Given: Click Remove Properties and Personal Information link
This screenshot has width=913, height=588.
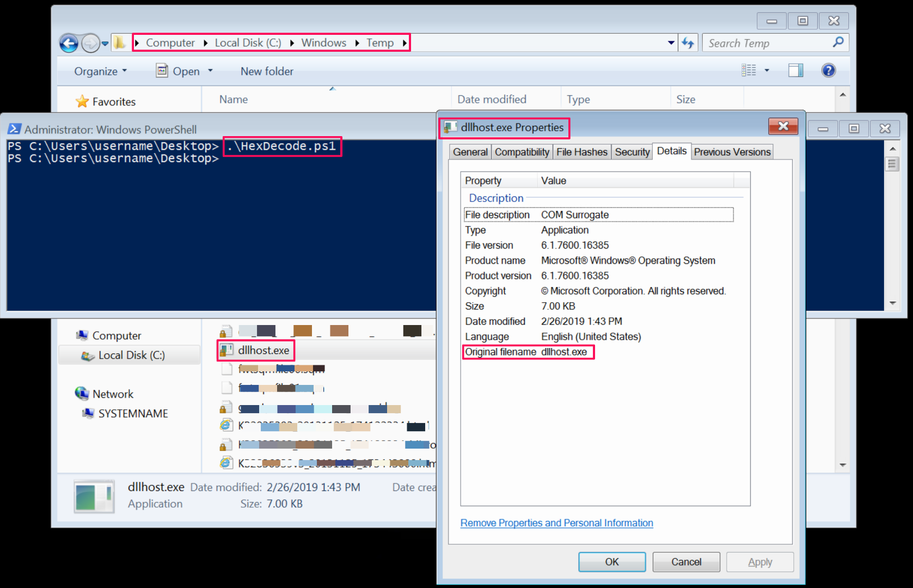Looking at the screenshot, I should [556, 523].
